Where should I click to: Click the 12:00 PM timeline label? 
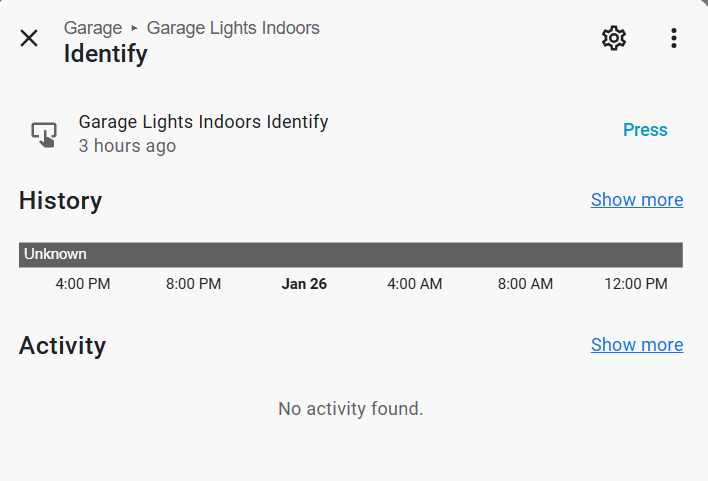pos(635,284)
